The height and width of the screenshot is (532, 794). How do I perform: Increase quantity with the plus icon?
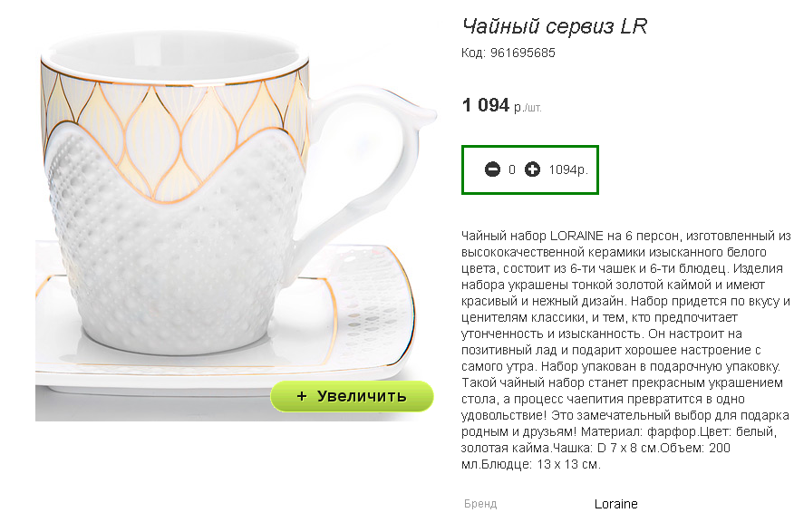(532, 169)
